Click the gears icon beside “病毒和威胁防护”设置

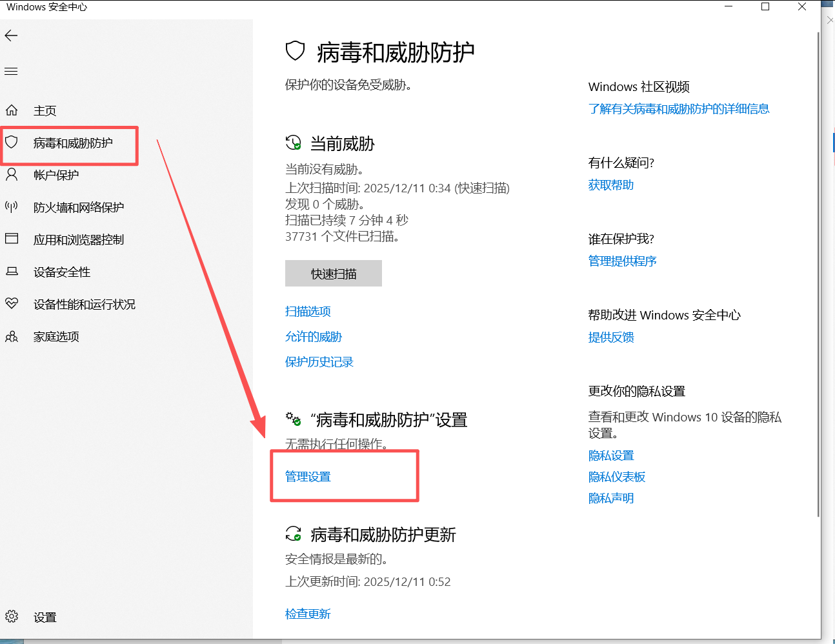pos(294,419)
